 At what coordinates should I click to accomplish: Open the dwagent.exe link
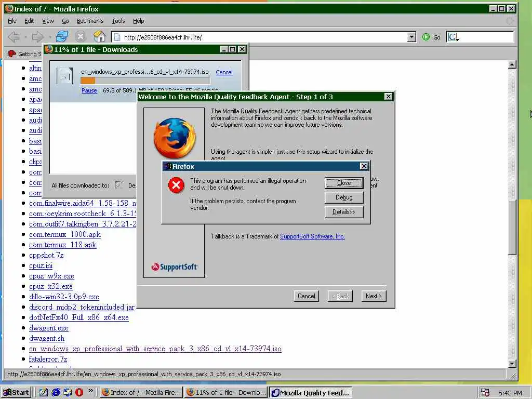pyautogui.click(x=48, y=328)
